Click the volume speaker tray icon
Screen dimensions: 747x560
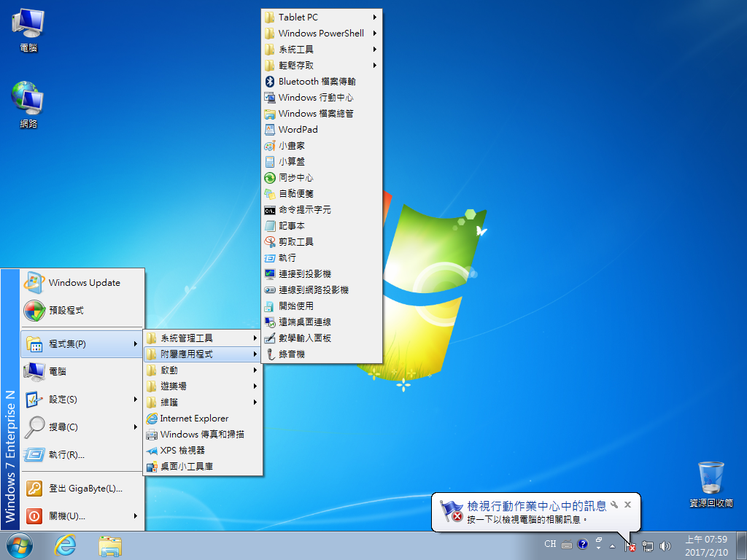click(665, 545)
